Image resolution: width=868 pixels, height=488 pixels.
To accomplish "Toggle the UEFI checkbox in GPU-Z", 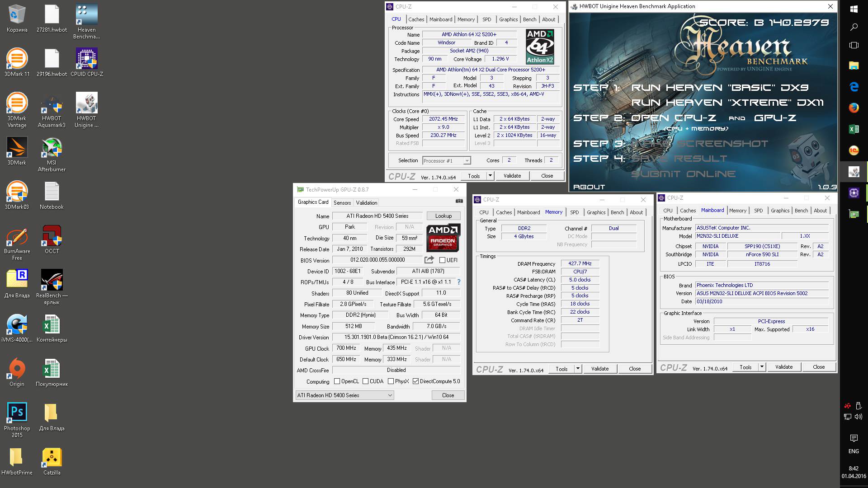I will coord(442,260).
